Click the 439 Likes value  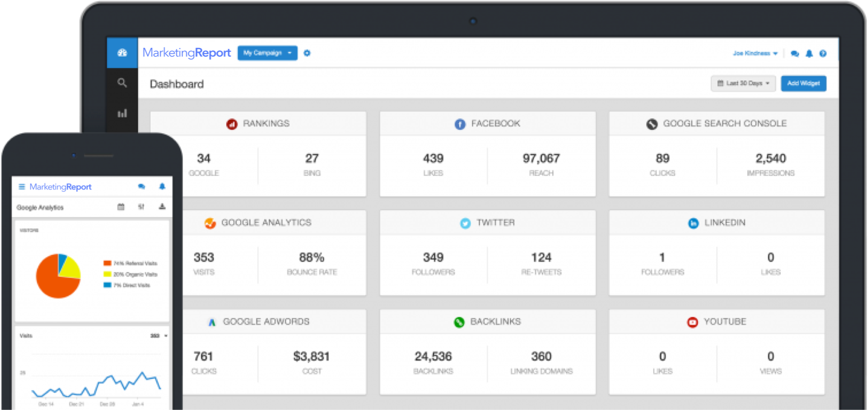coord(433,159)
